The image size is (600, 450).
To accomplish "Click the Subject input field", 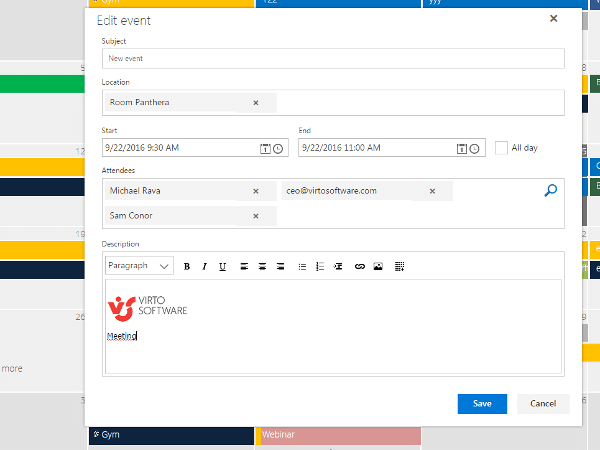I will (333, 59).
